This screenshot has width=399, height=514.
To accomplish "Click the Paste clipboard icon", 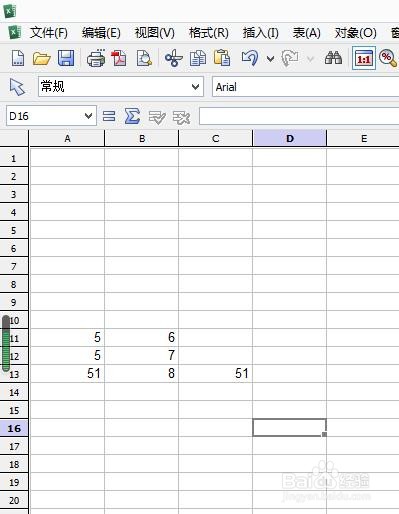I will pyautogui.click(x=222, y=58).
